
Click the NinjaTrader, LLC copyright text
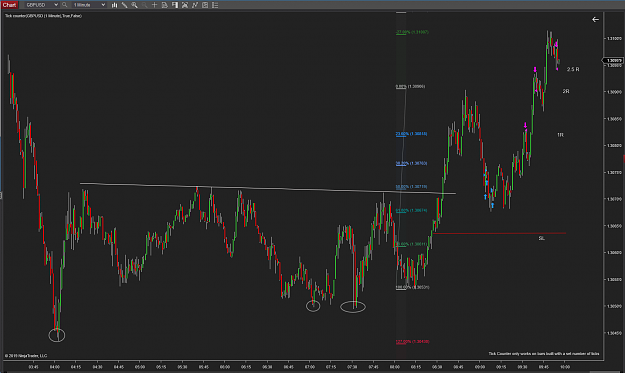pos(26,355)
